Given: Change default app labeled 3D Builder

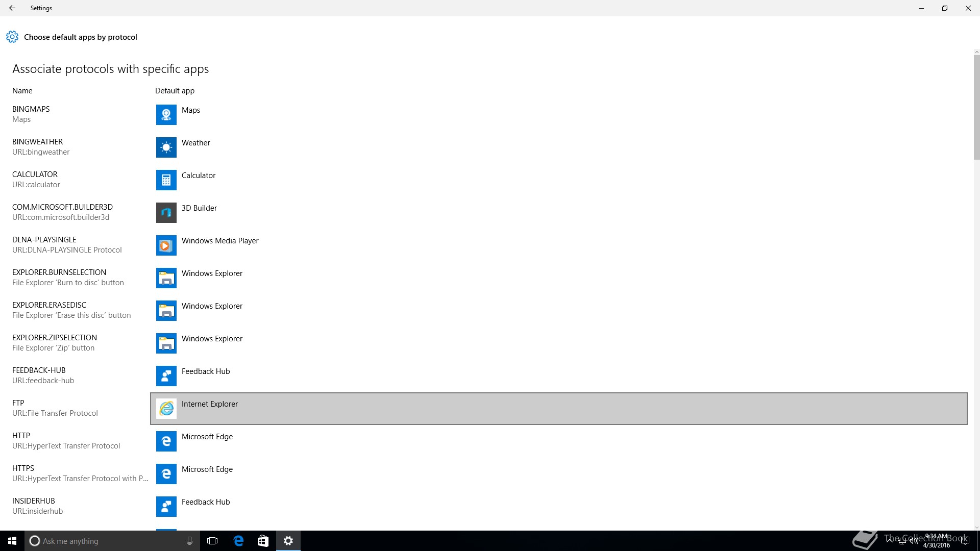Looking at the screenshot, I should [559, 213].
